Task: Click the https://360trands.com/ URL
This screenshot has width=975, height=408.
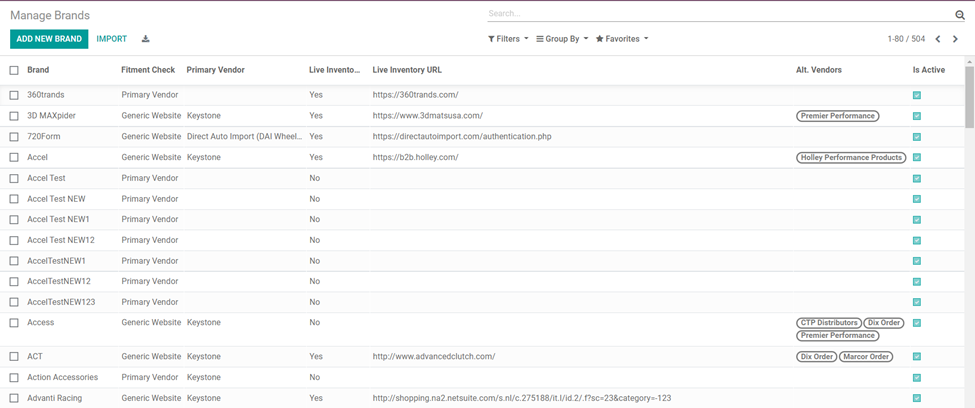Action: (415, 95)
